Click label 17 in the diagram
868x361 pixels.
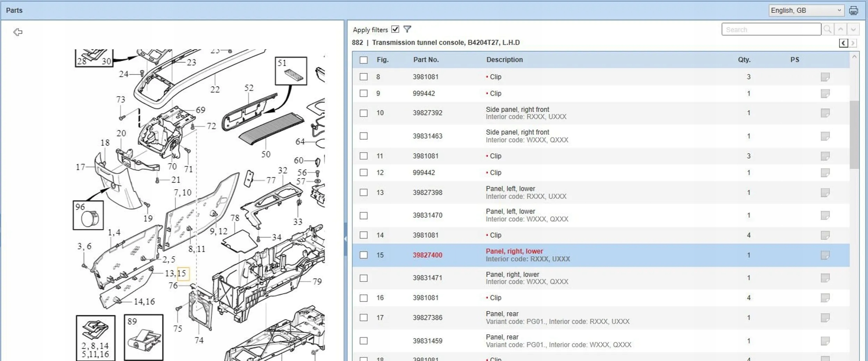(80, 167)
